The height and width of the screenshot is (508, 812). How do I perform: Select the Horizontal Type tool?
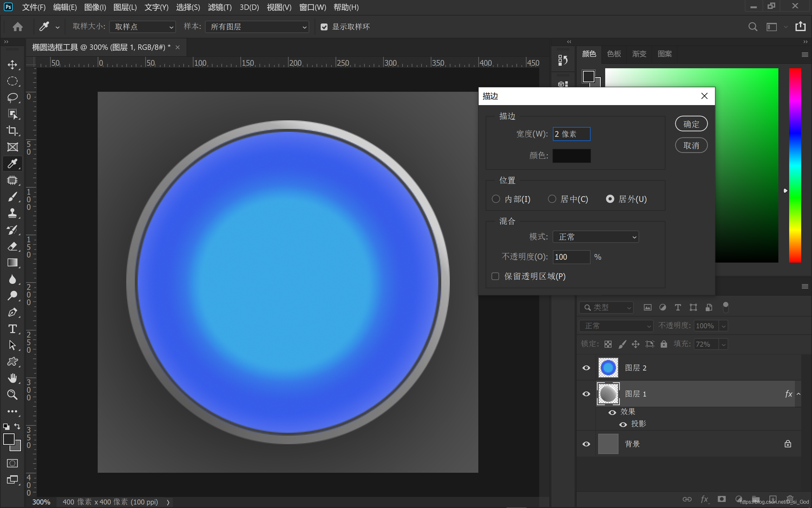[x=12, y=329]
